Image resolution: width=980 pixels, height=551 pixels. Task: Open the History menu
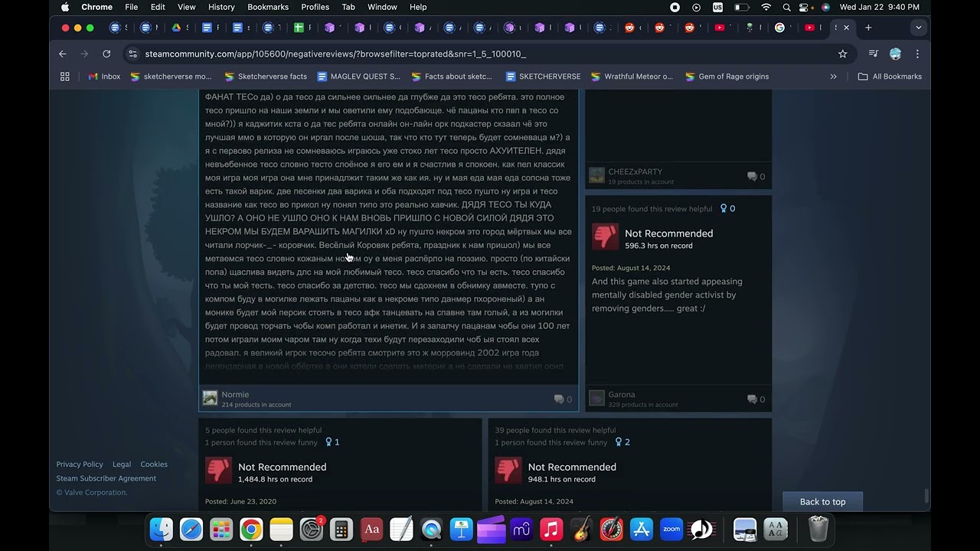coord(221,7)
